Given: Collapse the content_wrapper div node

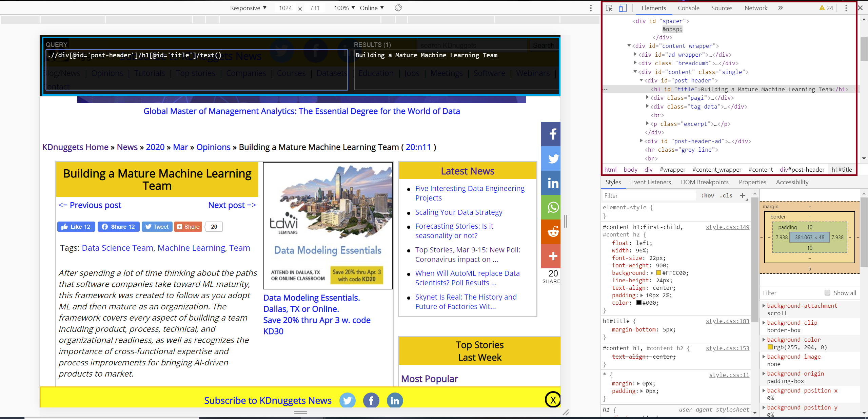Looking at the screenshot, I should pyautogui.click(x=629, y=45).
